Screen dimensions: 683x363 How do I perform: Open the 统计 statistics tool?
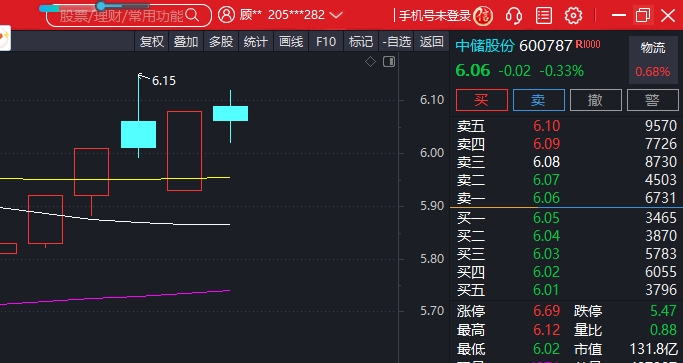256,42
